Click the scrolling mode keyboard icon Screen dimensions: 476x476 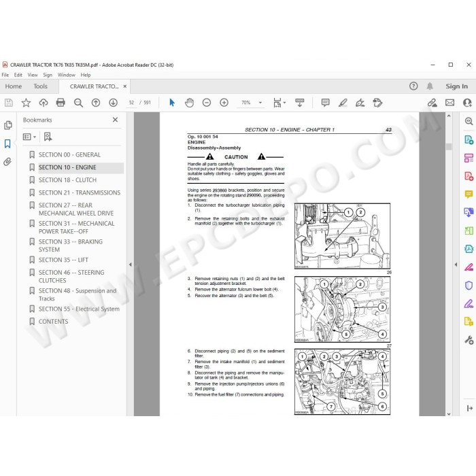[300, 103]
